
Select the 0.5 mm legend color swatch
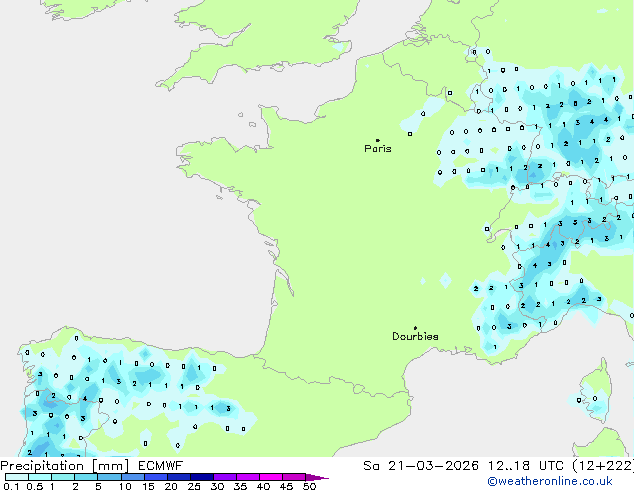40,477
